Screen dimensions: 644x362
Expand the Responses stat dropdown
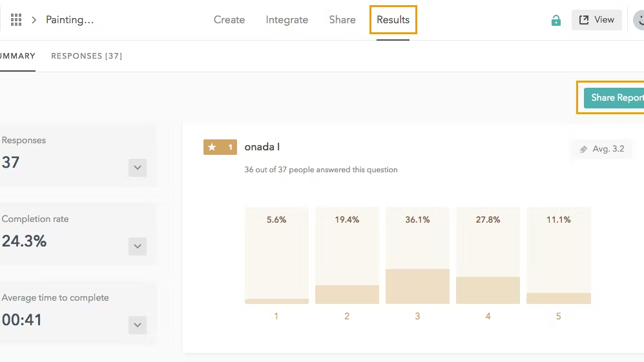[x=137, y=168]
